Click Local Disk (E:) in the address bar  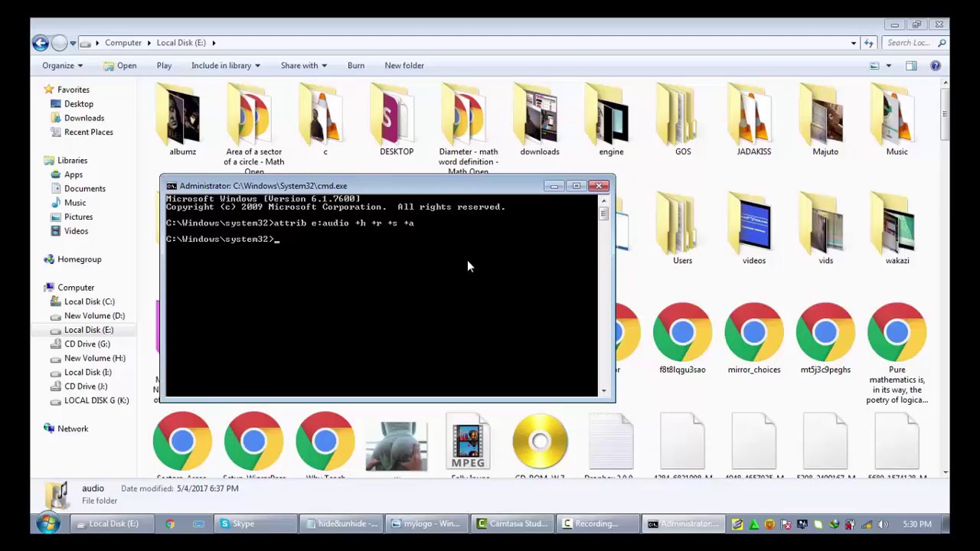click(x=181, y=43)
